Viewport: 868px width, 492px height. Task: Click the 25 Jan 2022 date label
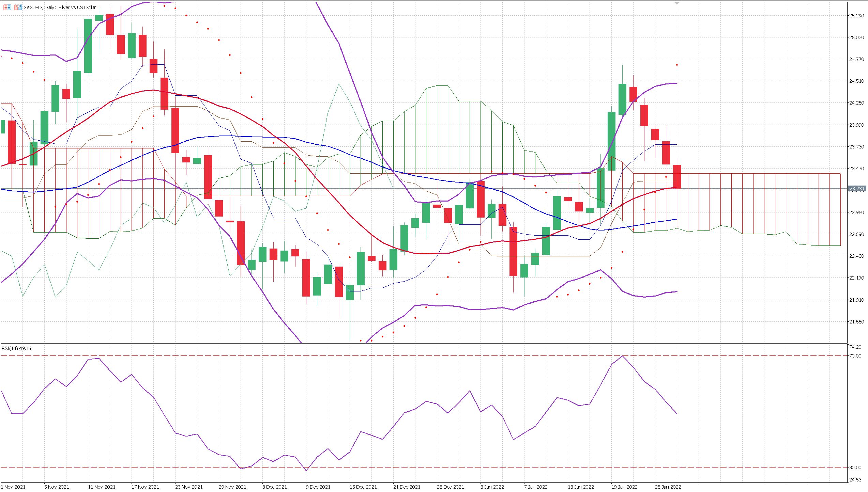(668, 487)
